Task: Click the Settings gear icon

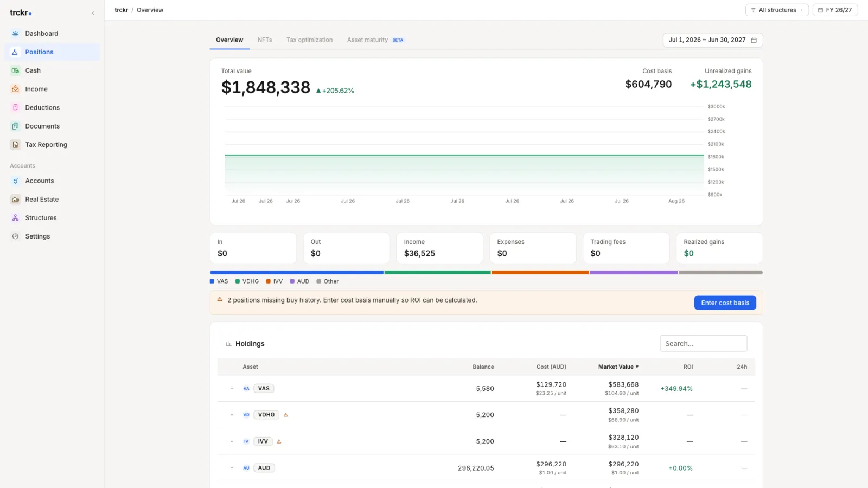Action: tap(15, 236)
